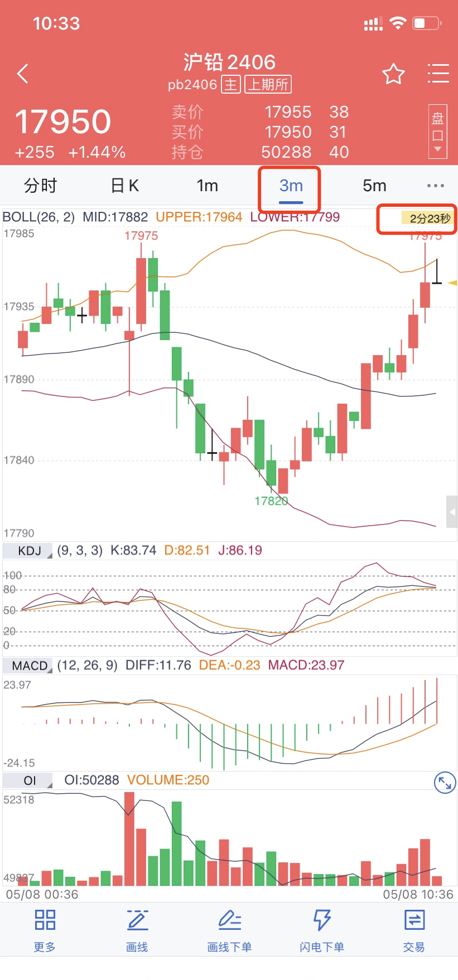Select the 5m chart period
Viewport: 458px width, 980px height.
(x=374, y=186)
